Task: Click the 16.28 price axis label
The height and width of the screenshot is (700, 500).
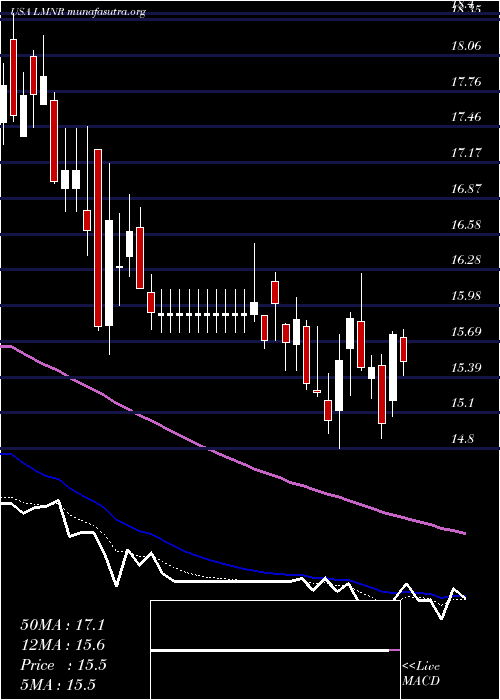Action: (466, 260)
